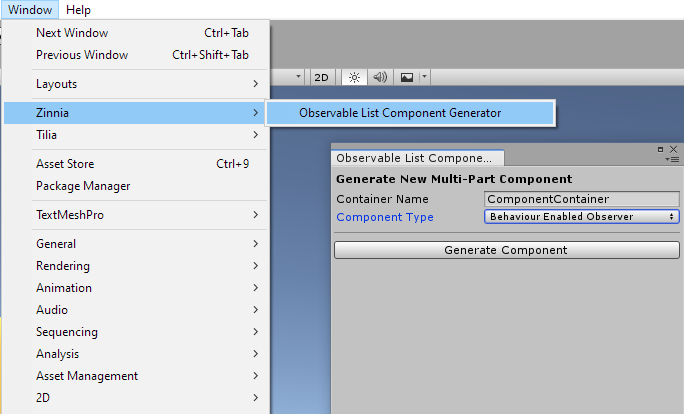Maximize the Observable List panel
This screenshot has width=684, height=414.
[x=660, y=149]
